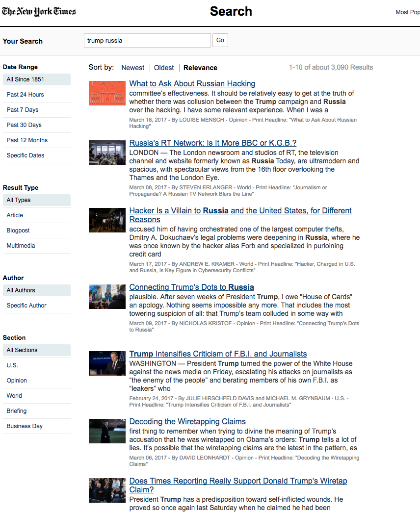
Task: Click Hacker Is a Villain article thumbnail
Action: click(x=107, y=220)
